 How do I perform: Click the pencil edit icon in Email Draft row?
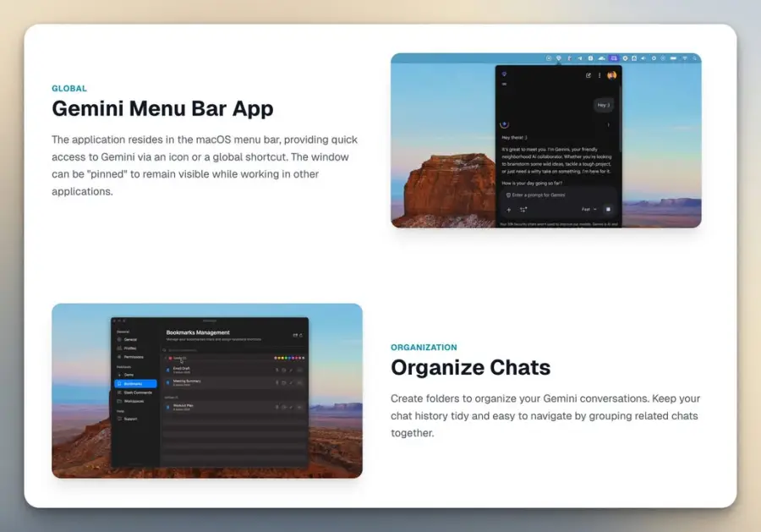[291, 370]
